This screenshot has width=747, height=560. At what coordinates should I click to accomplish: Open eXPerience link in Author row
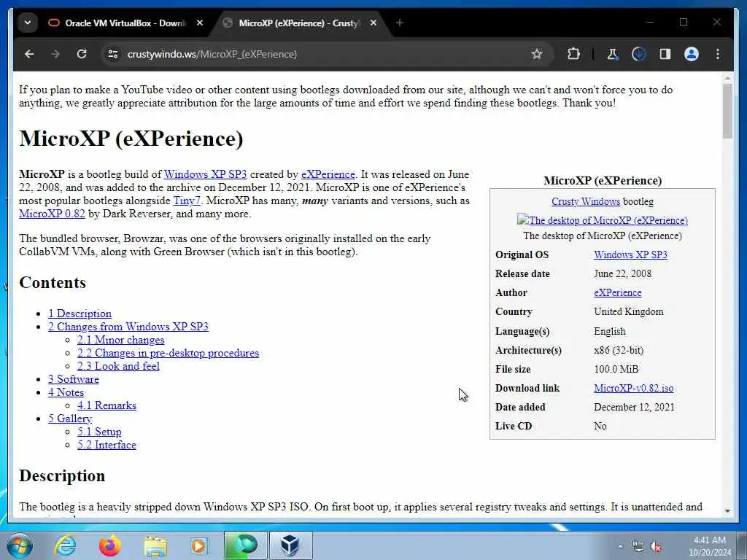click(x=617, y=293)
